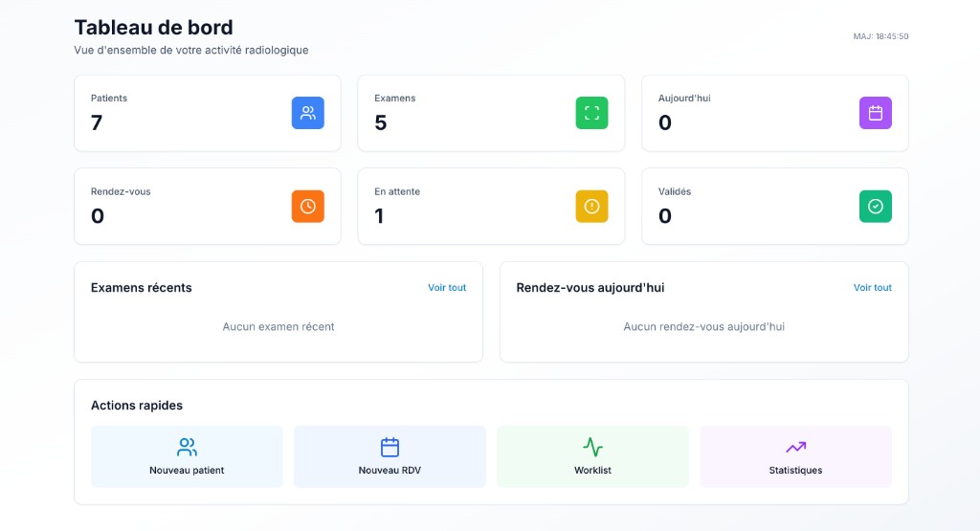The width and height of the screenshot is (980, 531).
Task: Open the Worklist quick action label
Action: click(592, 471)
